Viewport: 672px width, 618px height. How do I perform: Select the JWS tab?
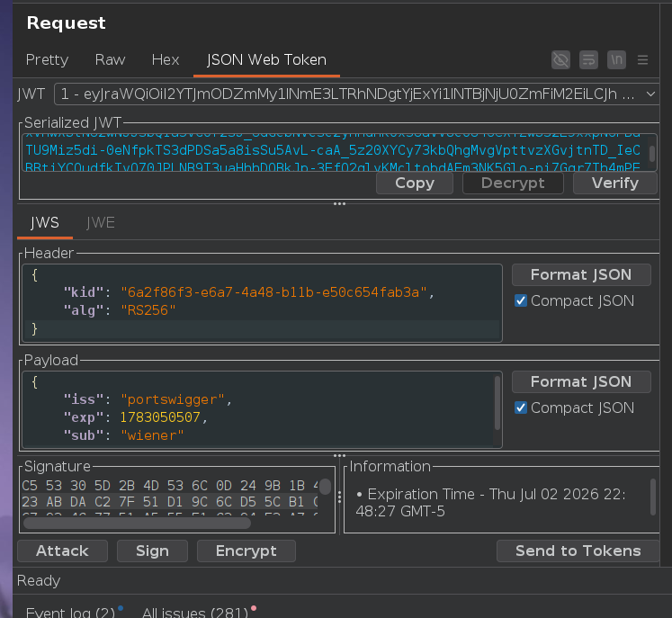[x=45, y=223]
